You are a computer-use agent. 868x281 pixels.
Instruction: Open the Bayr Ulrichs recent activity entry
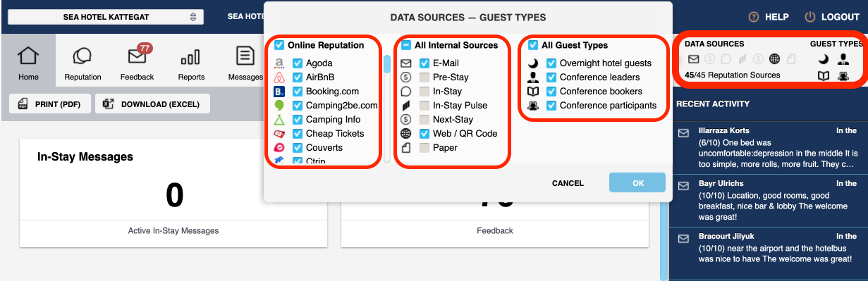769,200
